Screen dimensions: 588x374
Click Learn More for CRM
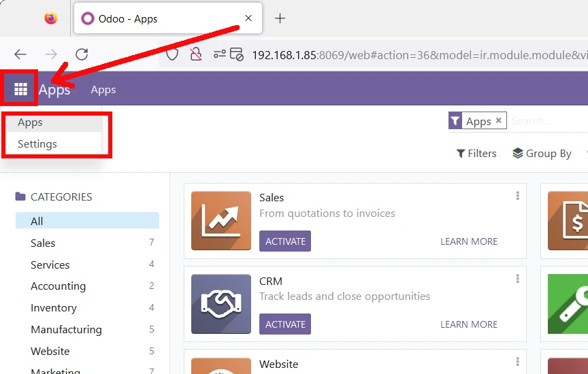tap(469, 324)
